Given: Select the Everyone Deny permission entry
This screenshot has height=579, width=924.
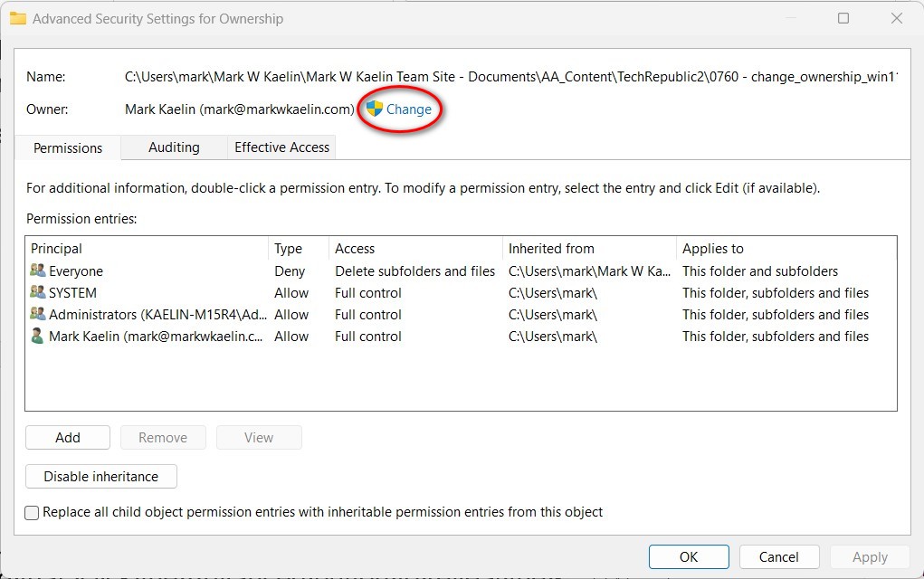Looking at the screenshot, I should 181,271.
